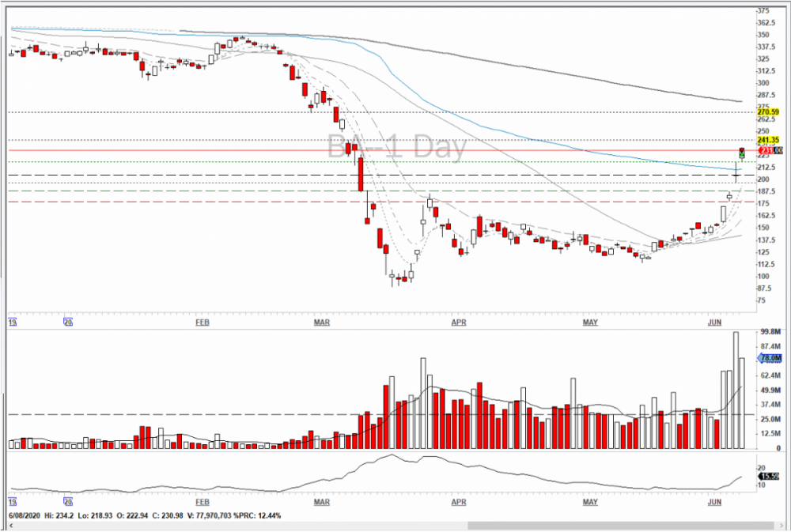This screenshot has height=532, width=791.
Task: Click the black 15.59 indicator value marker
Action: pyautogui.click(x=771, y=477)
